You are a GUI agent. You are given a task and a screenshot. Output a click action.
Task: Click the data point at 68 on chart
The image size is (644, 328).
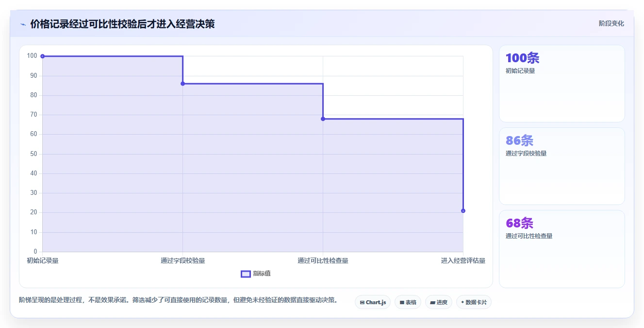coord(323,119)
